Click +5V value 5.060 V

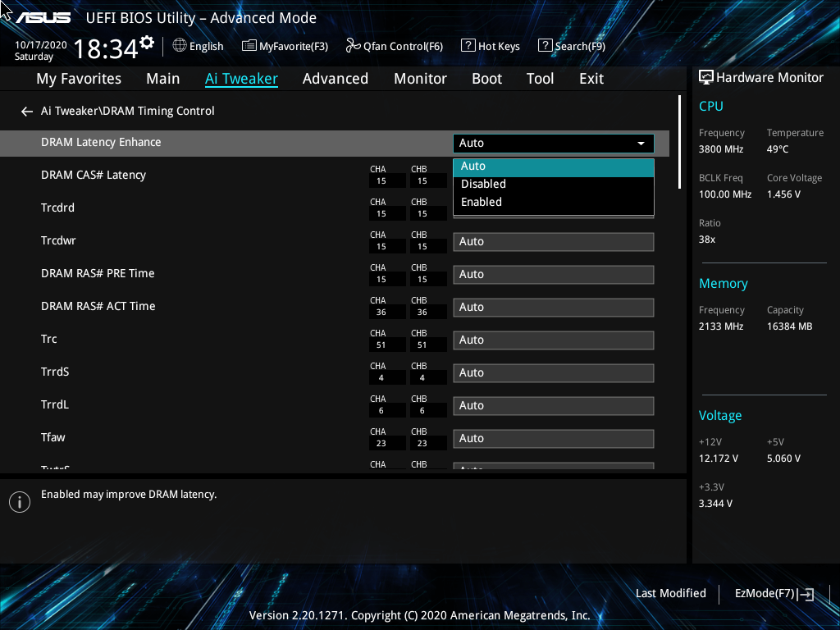click(783, 459)
